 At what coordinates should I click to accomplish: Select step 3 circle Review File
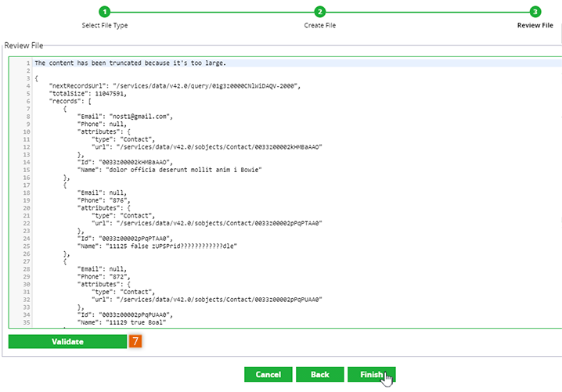pos(535,12)
